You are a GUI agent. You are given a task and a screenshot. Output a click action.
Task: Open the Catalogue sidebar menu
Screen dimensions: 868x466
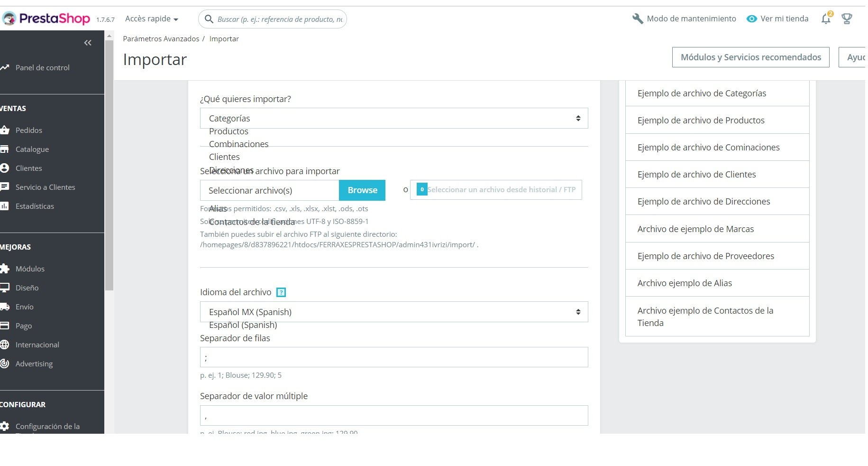click(x=32, y=149)
